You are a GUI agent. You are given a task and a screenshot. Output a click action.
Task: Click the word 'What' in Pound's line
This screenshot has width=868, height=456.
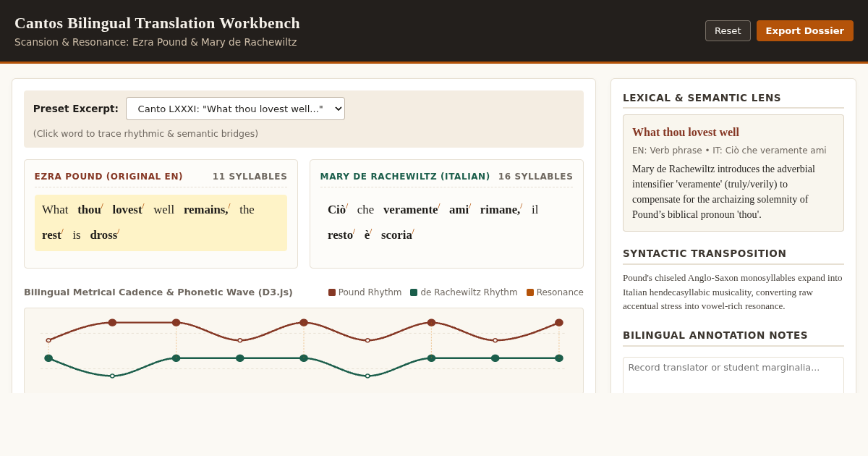tap(55, 210)
